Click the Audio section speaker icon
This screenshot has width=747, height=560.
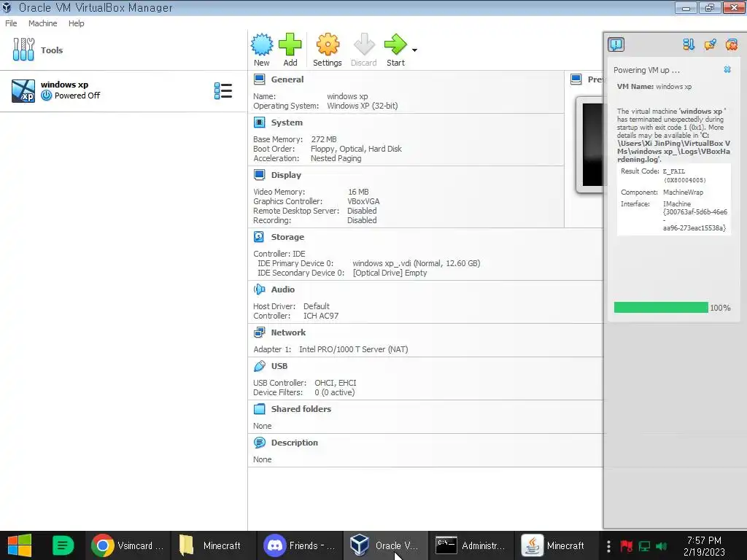click(259, 289)
